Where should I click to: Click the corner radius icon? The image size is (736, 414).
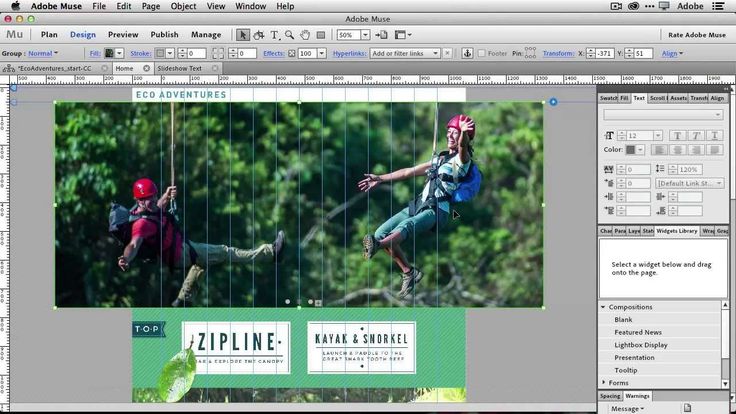pos(218,53)
